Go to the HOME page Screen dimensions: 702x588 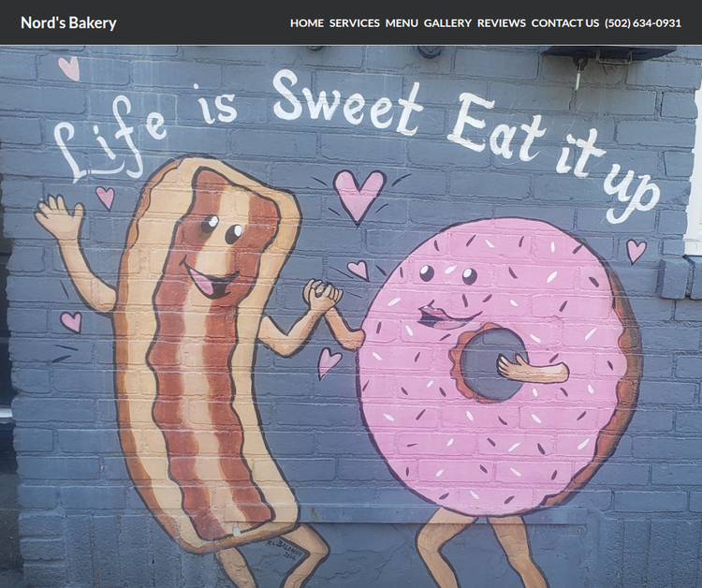click(x=306, y=22)
